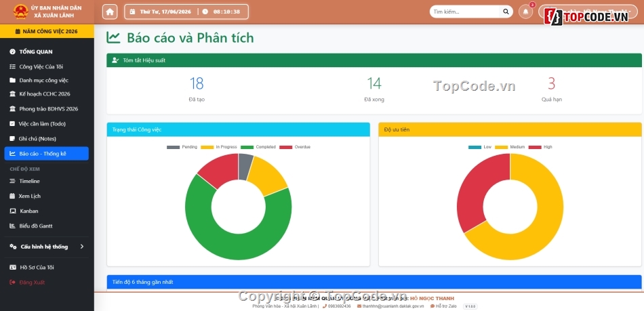Open Ghi chú (Notes) page
The image size is (644, 311).
pos(47,139)
